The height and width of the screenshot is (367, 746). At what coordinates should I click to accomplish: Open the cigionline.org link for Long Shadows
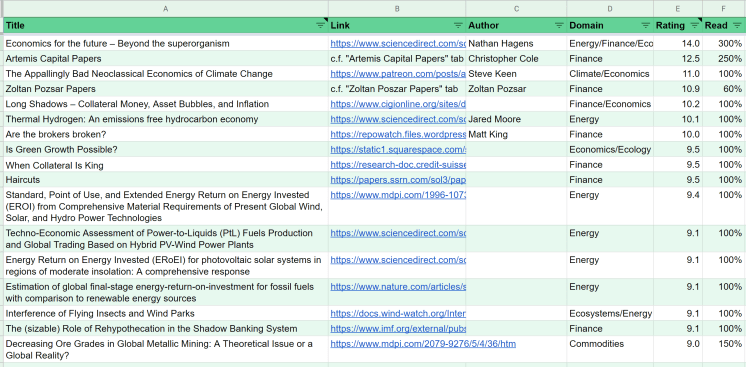(398, 104)
